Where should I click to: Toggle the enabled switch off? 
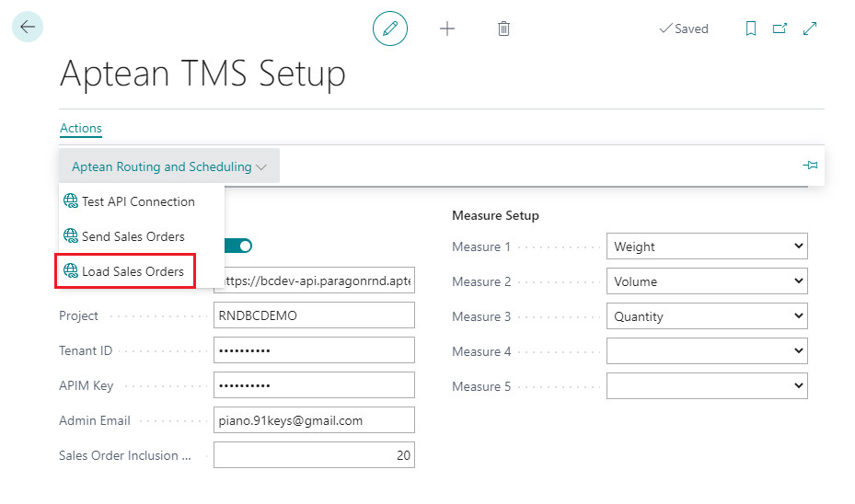[238, 246]
